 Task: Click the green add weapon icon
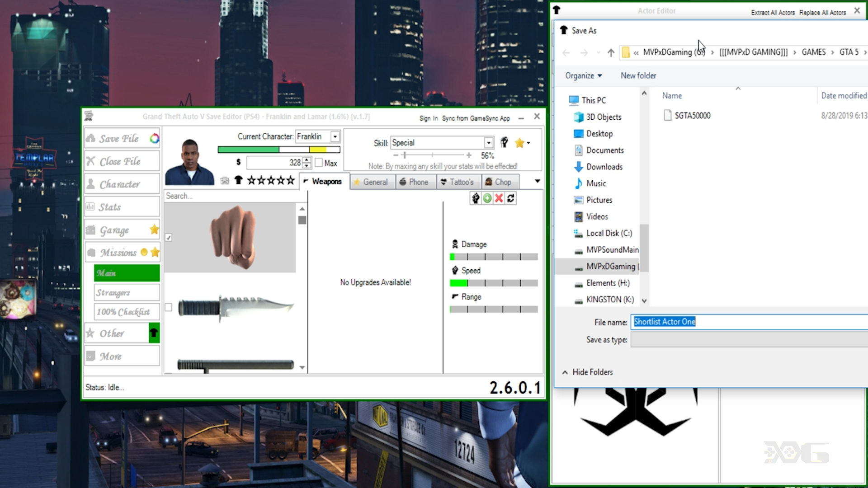coord(487,198)
